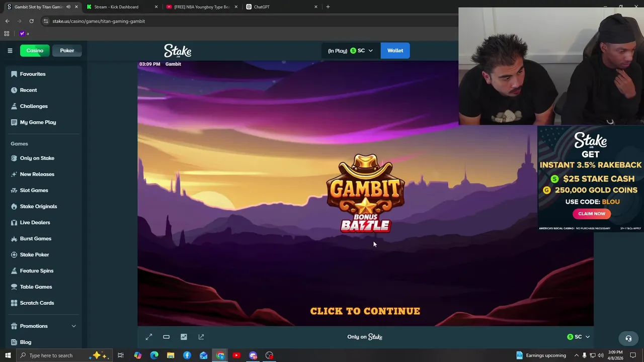The height and width of the screenshot is (362, 644).
Task: Click CLICK TO CONTINUE in game
Action: (x=365, y=311)
